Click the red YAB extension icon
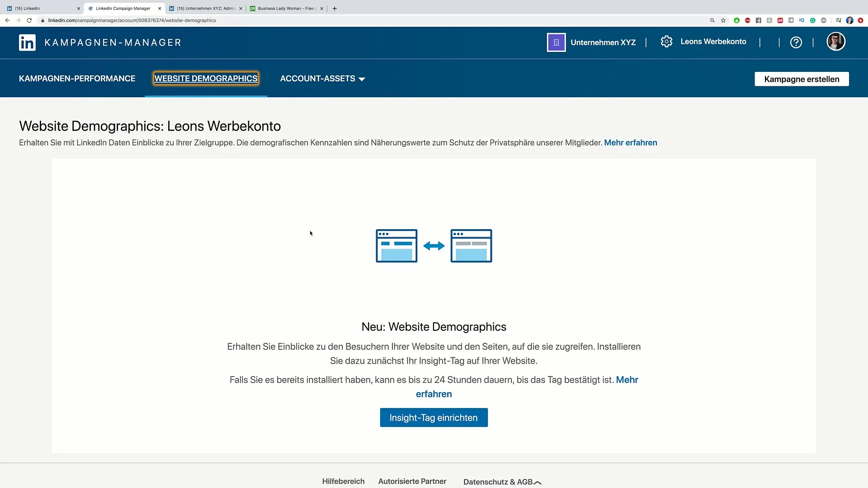Image resolution: width=868 pixels, height=488 pixels. 748,20
